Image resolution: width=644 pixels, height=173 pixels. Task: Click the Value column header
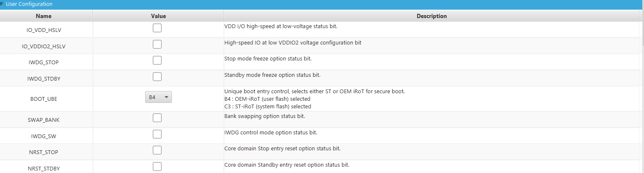[158, 16]
